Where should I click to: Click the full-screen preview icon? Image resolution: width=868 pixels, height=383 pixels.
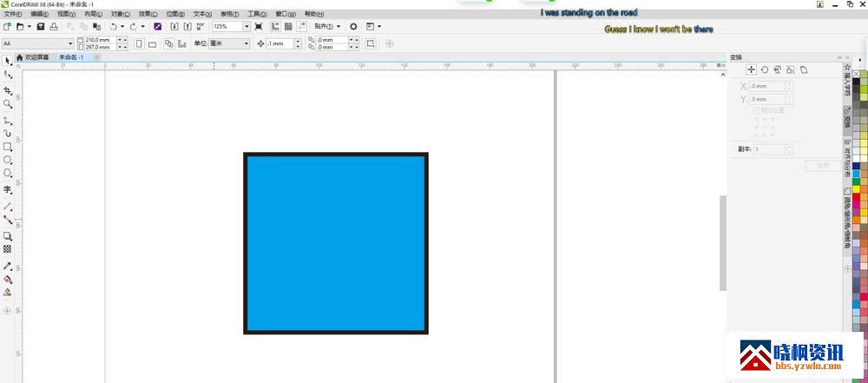[259, 26]
